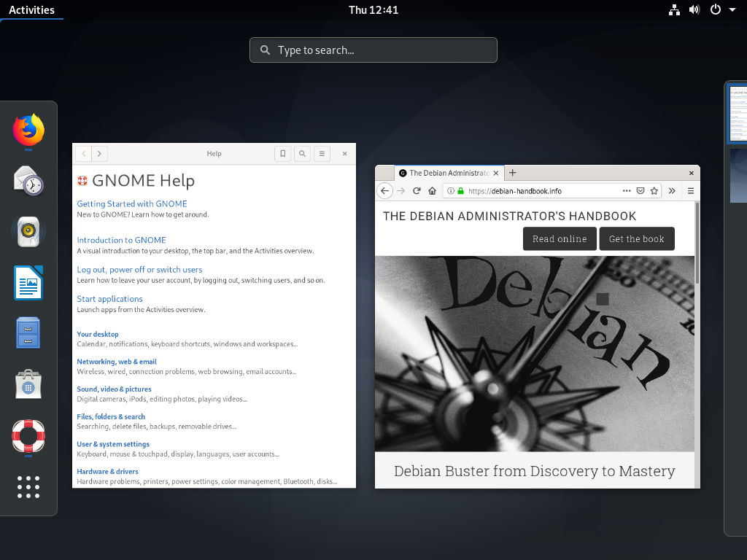This screenshot has height=560, width=747.
Task: Click Activities in the top bar
Action: (x=32, y=9)
